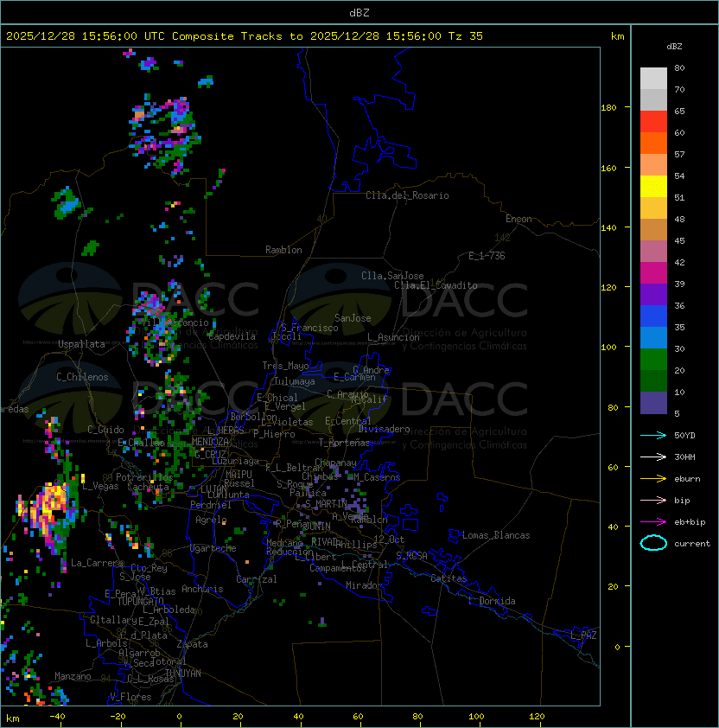Click the 35 dBZ light blue swatch

point(653,338)
